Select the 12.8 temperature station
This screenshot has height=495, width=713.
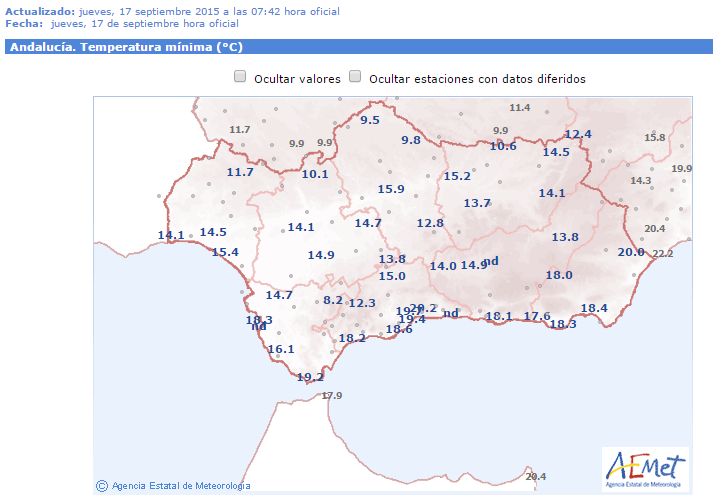coord(430,223)
